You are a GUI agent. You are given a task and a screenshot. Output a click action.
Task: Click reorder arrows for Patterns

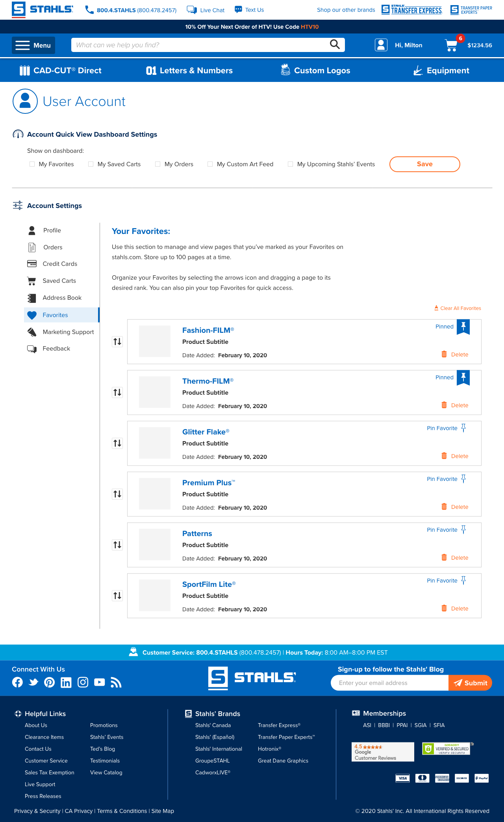(x=117, y=545)
